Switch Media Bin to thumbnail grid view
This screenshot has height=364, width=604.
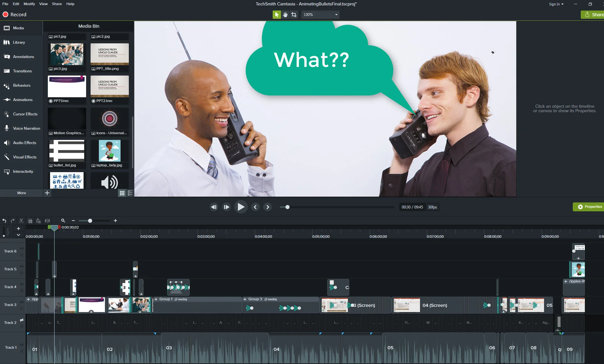tap(122, 193)
